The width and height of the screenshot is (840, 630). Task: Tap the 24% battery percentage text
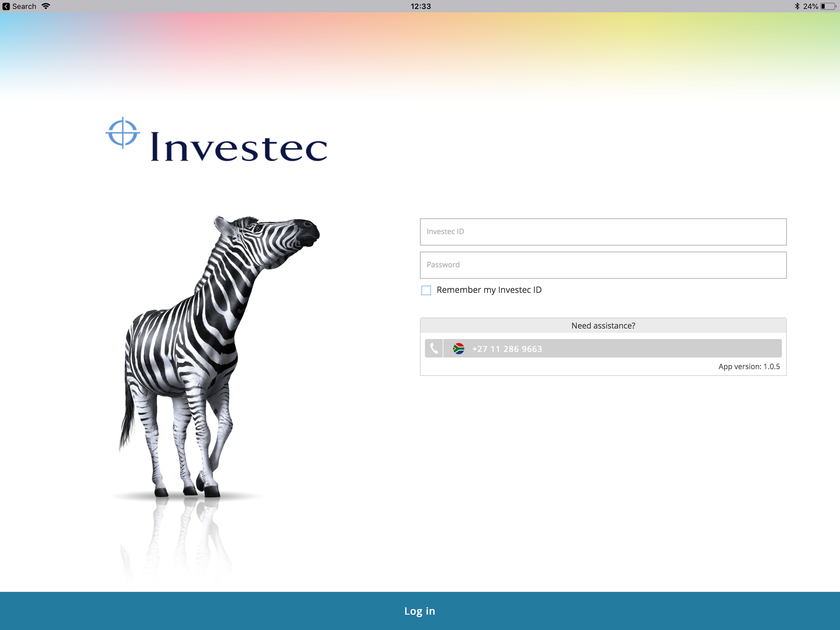(x=810, y=6)
